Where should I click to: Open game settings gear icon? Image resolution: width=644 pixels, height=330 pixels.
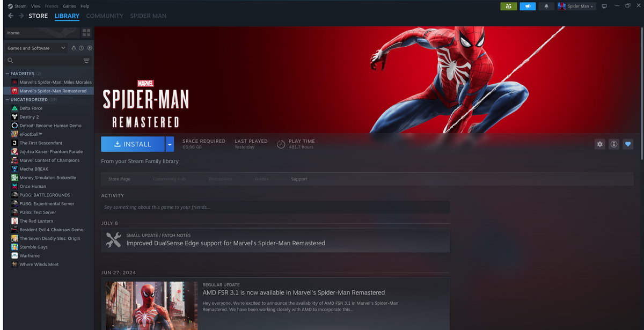pos(600,144)
